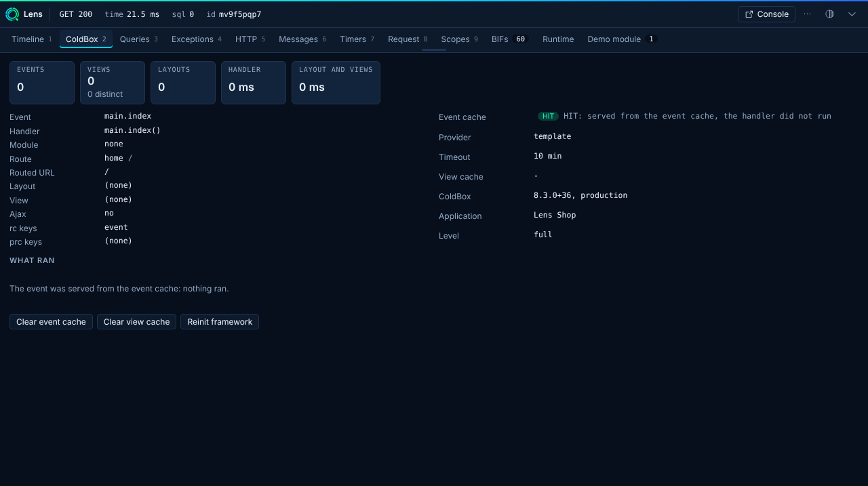The image size is (868, 486).
Task: Open the Queries tab
Action: (139, 39)
